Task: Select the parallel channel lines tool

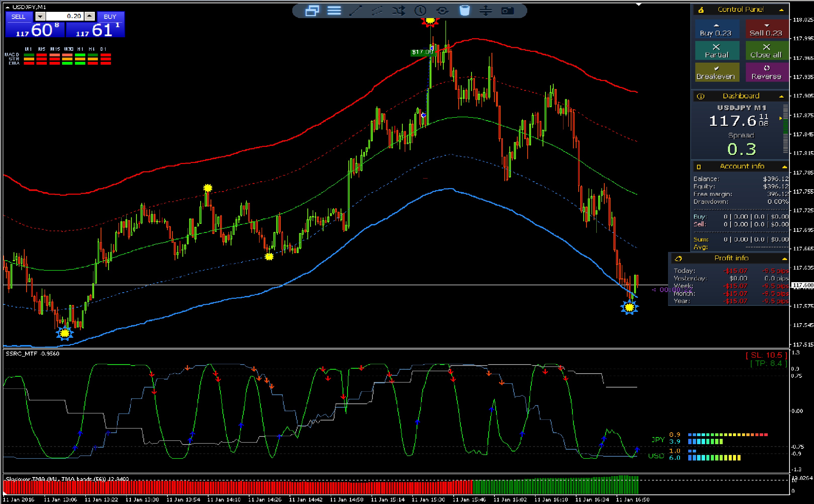Action: click(x=377, y=11)
